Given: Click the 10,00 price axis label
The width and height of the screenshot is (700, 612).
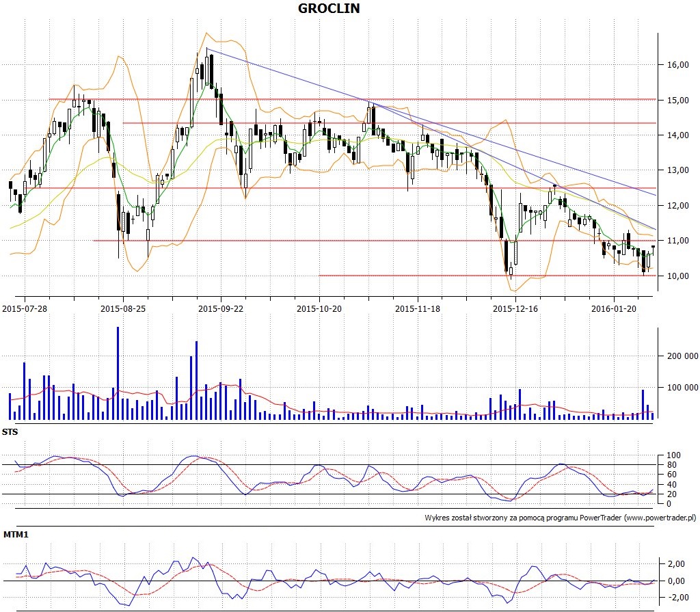Looking at the screenshot, I should [x=678, y=276].
